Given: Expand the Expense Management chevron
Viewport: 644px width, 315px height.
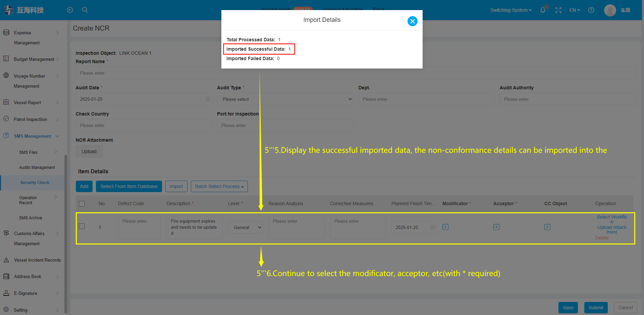Looking at the screenshot, I should click(57, 33).
